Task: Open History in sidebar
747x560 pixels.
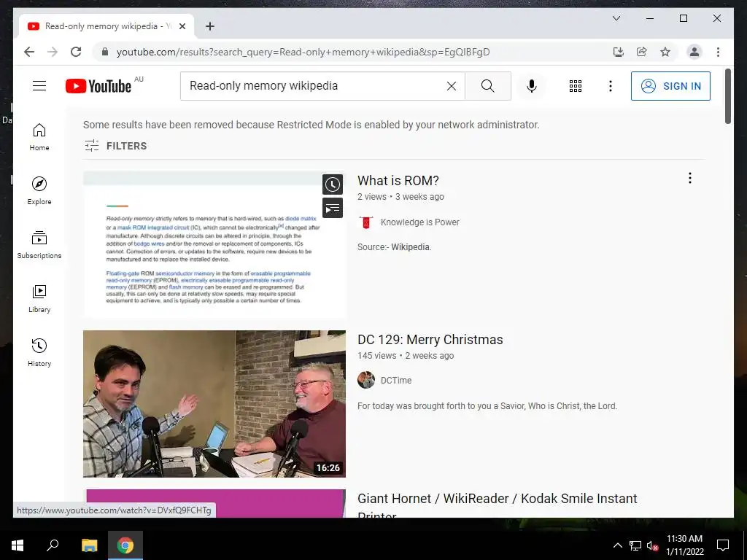Action: (39, 353)
